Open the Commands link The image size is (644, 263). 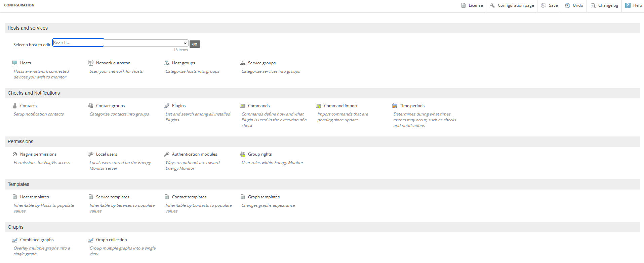pyautogui.click(x=259, y=106)
